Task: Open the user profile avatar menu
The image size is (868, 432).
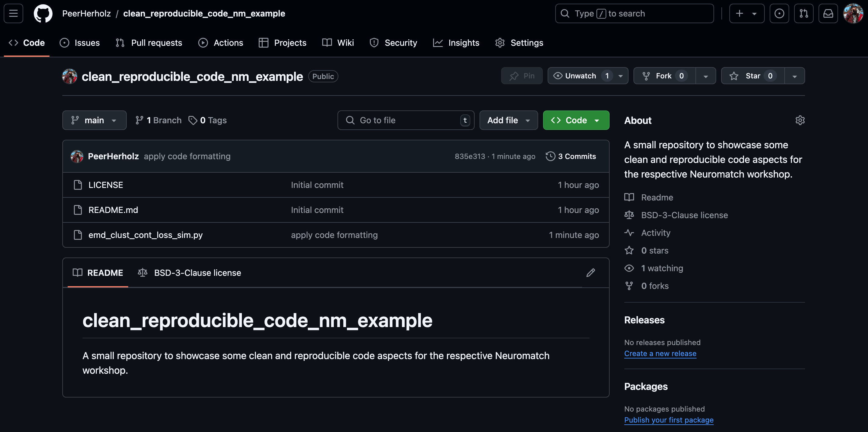Action: [852, 13]
